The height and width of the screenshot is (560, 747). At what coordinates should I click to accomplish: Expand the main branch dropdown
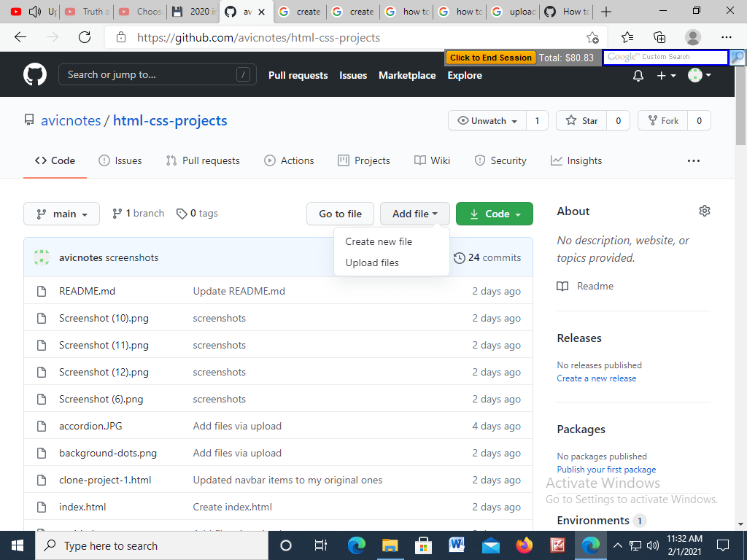click(61, 214)
